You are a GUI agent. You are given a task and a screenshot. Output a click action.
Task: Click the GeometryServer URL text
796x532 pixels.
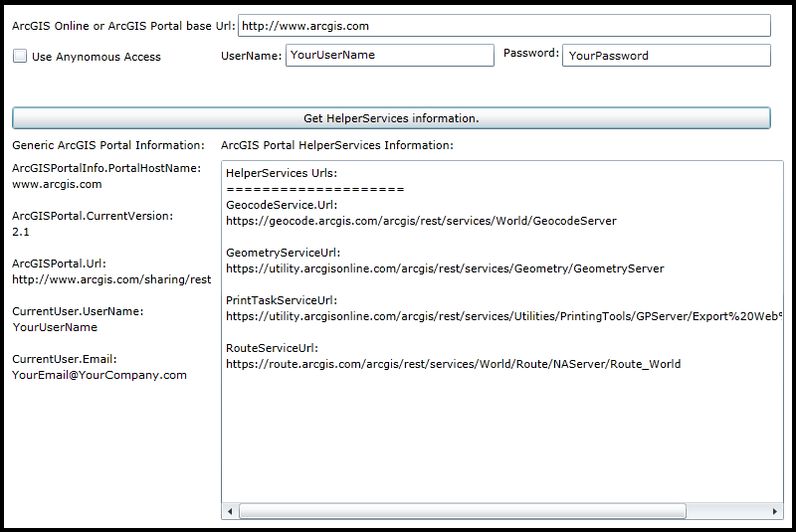(445, 268)
